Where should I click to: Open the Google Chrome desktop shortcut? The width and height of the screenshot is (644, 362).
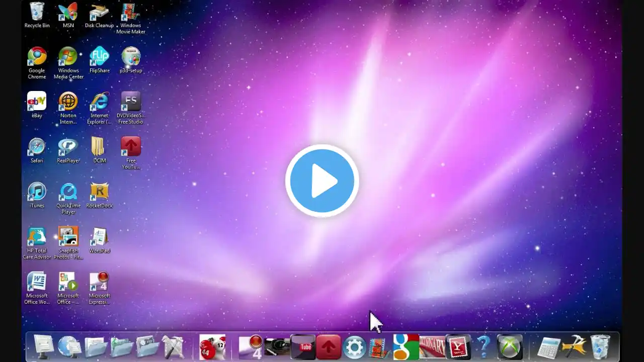coord(37,63)
